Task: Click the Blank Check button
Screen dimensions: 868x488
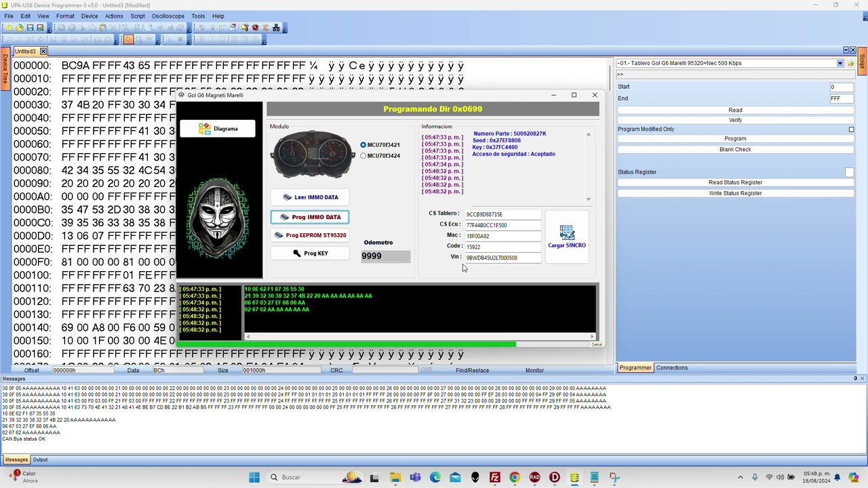Action: click(735, 149)
